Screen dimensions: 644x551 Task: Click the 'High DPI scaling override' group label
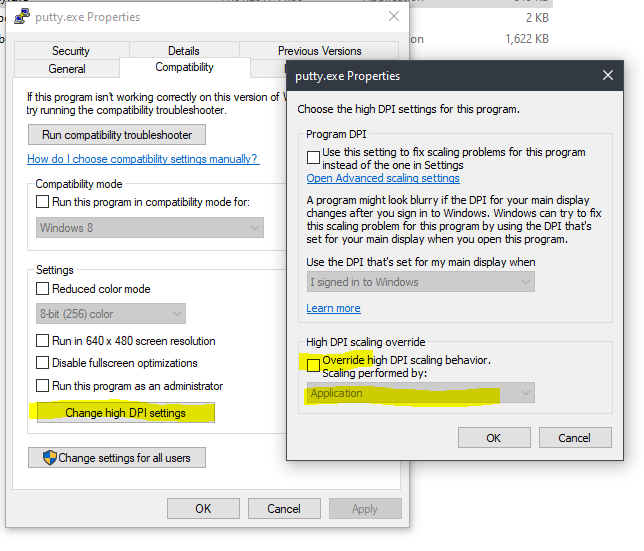(366, 342)
